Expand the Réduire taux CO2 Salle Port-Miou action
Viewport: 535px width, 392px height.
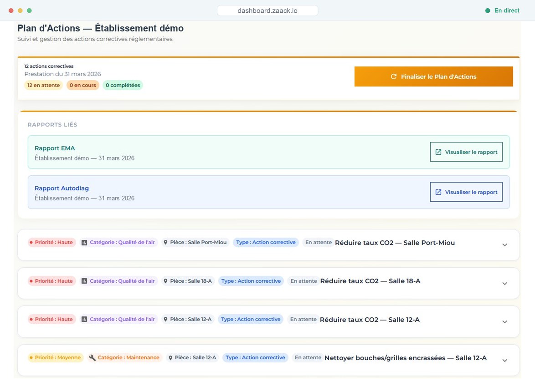(x=504, y=245)
